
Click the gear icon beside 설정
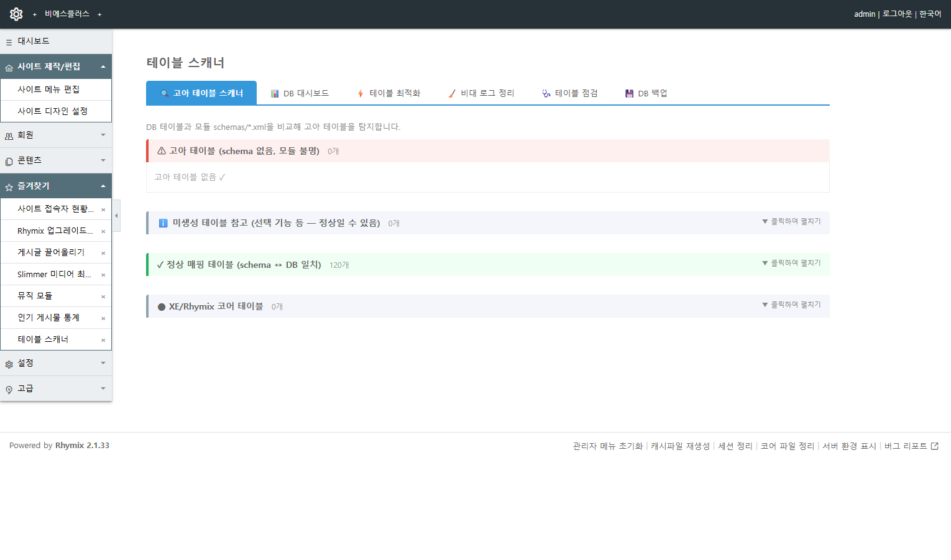(9, 364)
